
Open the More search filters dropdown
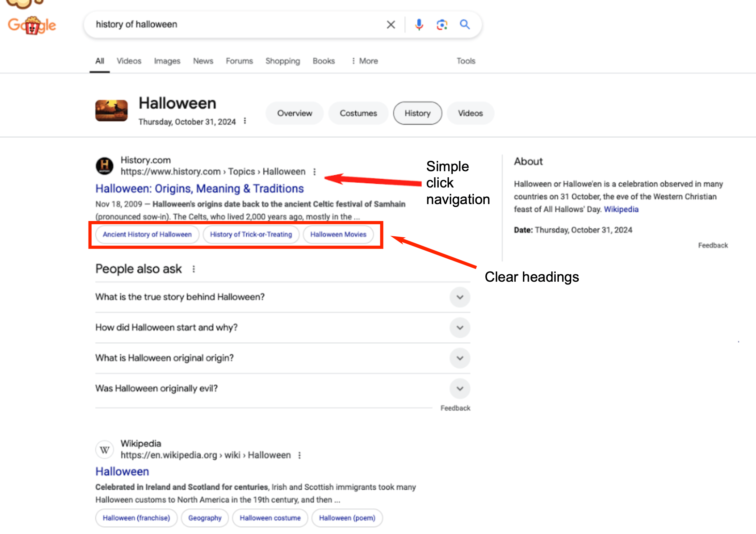point(365,61)
